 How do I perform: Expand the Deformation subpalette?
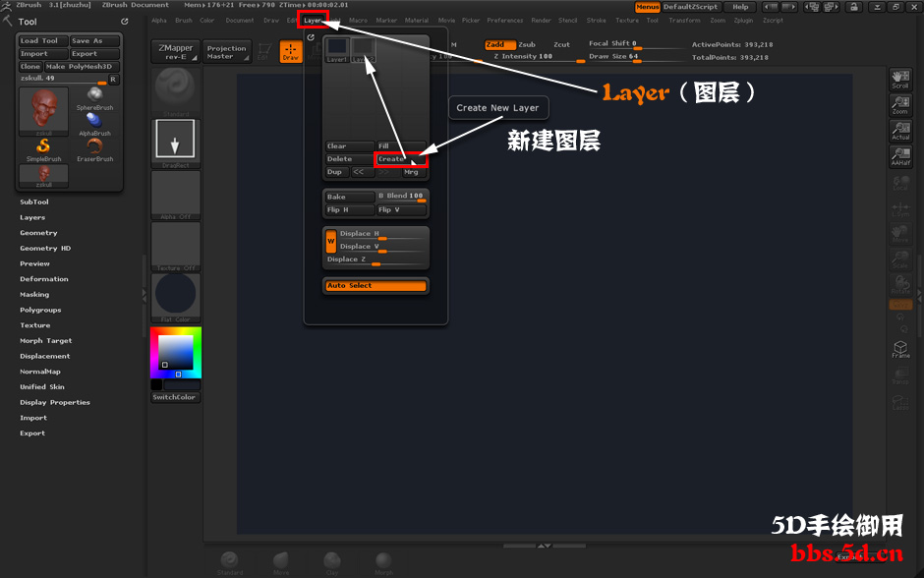[x=44, y=279]
